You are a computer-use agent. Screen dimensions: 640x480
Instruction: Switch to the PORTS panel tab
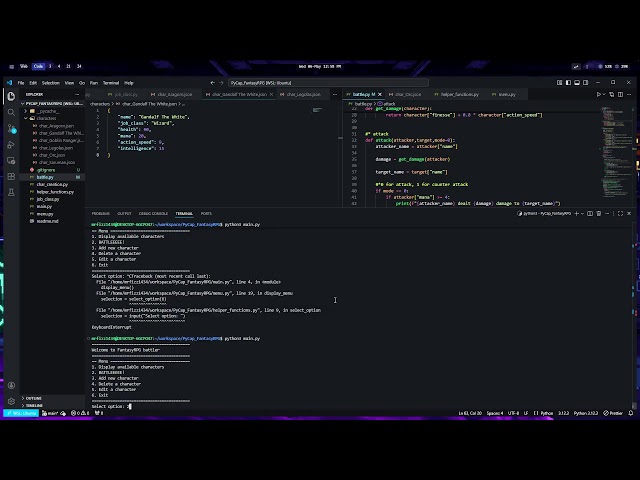tap(206, 213)
